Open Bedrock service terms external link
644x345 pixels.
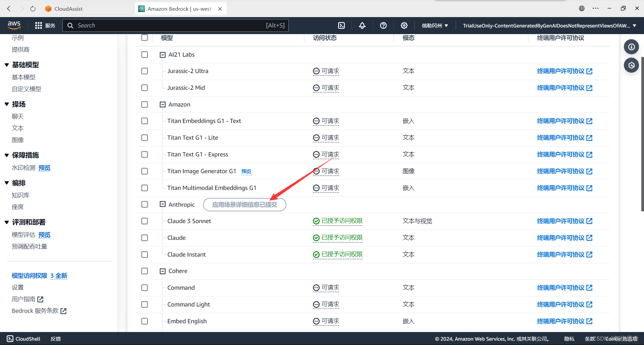click(x=39, y=311)
